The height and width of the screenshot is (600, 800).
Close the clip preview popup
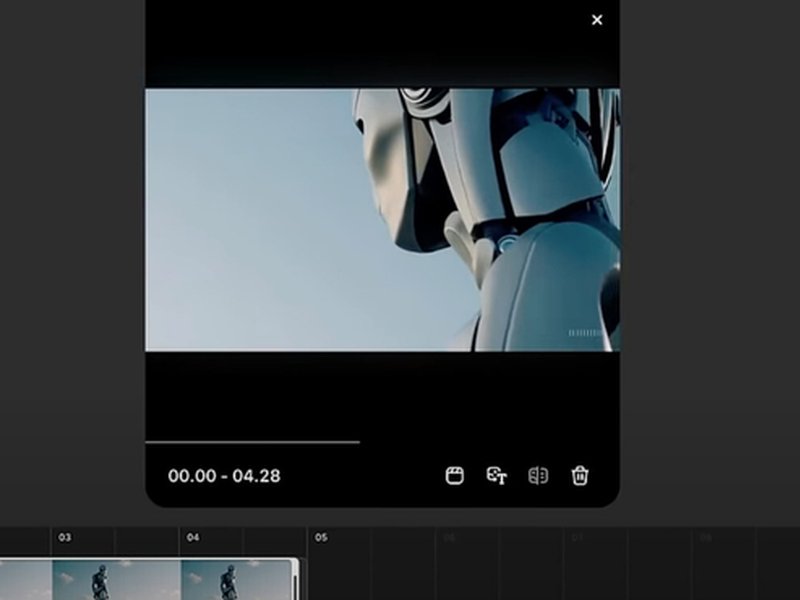click(x=596, y=20)
